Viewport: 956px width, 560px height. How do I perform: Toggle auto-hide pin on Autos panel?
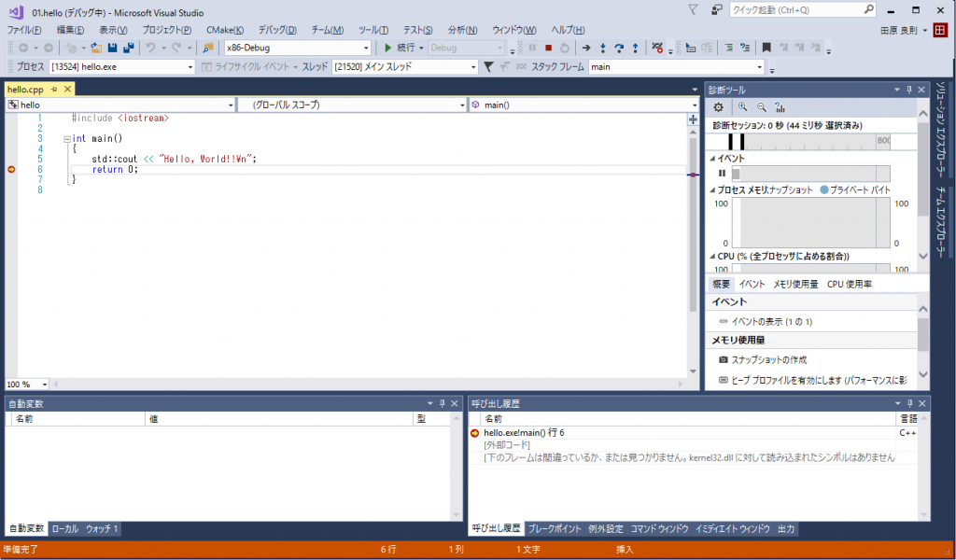point(443,403)
